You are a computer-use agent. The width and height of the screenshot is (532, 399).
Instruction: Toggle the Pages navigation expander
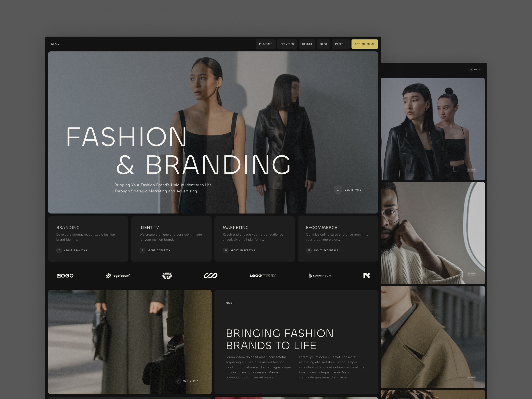coord(340,44)
